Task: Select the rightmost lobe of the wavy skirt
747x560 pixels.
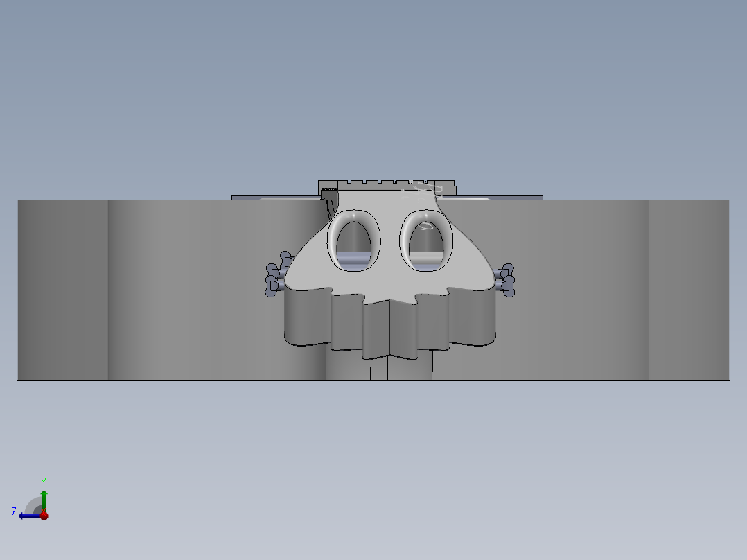Action: [474, 317]
